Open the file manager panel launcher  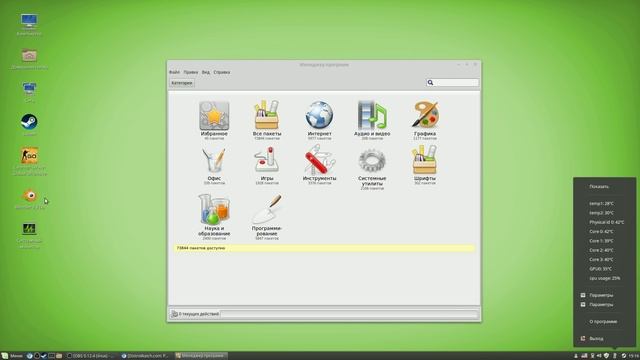(x=59, y=356)
